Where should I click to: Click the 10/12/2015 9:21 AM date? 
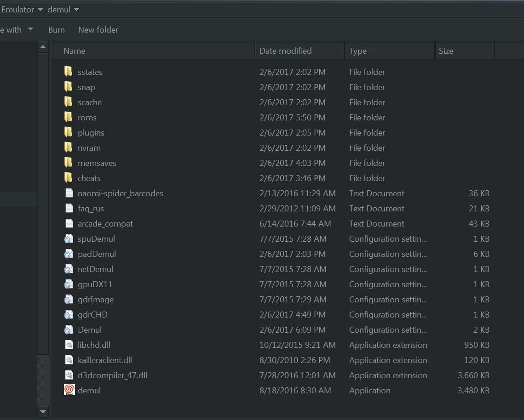pyautogui.click(x=297, y=345)
